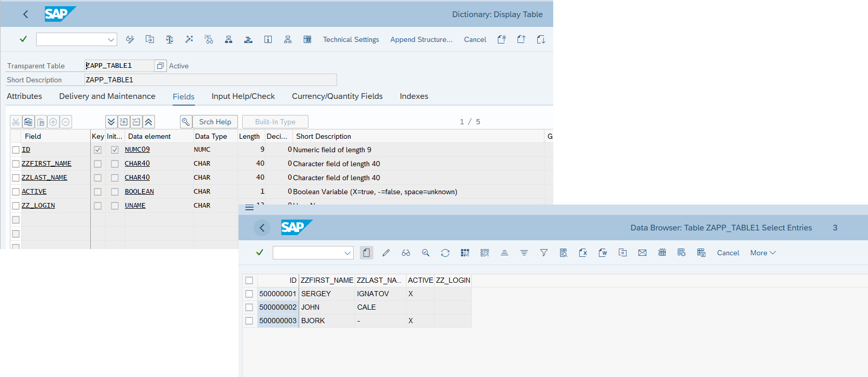Click the Insert Row plus icon
The image size is (868, 377).
coord(53,122)
